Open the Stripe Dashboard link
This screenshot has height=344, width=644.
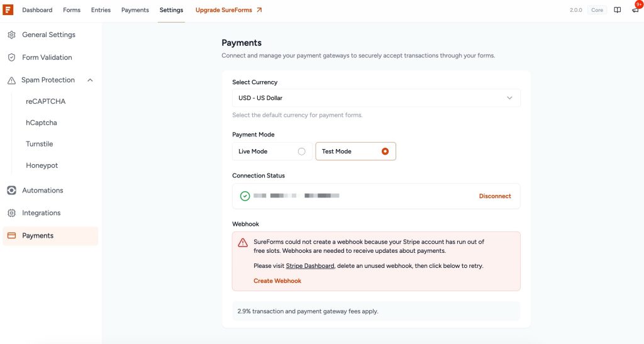(310, 266)
